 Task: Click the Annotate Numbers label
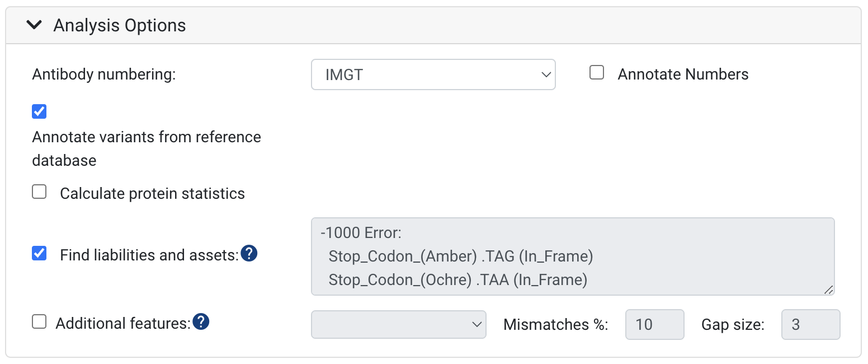click(683, 74)
